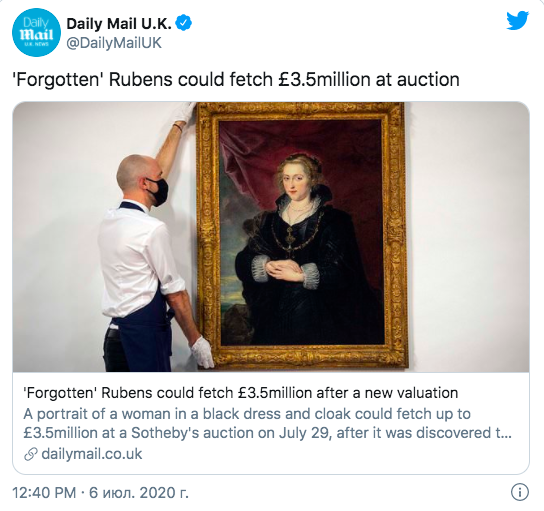Open the Twitter bird logo
This screenshot has height=511, width=544.
517,20
